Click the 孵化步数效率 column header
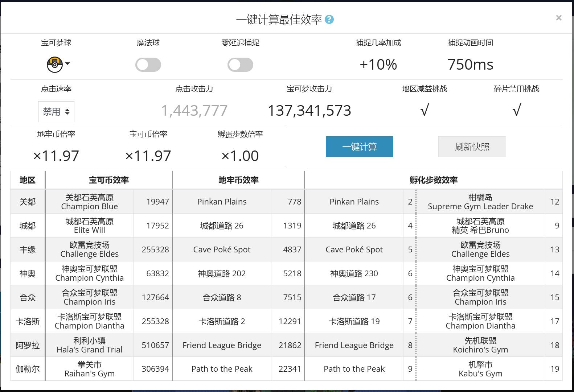This screenshot has height=392, width=574. coord(433,180)
